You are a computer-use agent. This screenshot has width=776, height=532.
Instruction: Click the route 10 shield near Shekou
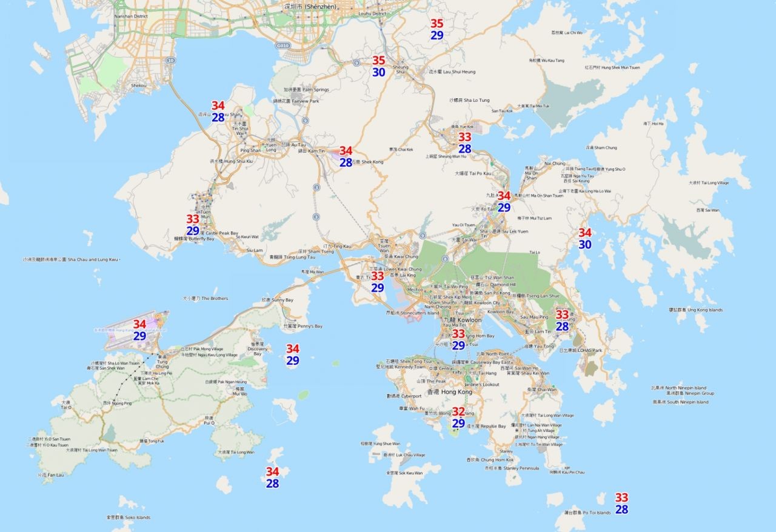click(171, 61)
